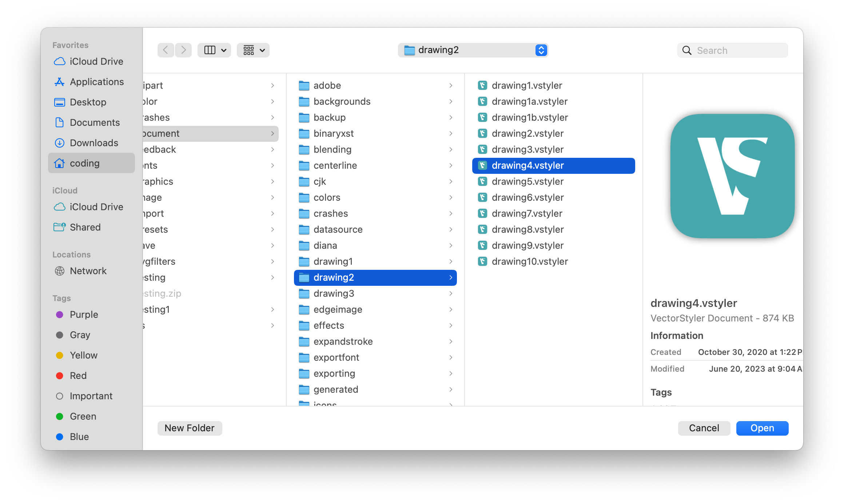
Task: Click the forward navigation arrow
Action: [183, 50]
